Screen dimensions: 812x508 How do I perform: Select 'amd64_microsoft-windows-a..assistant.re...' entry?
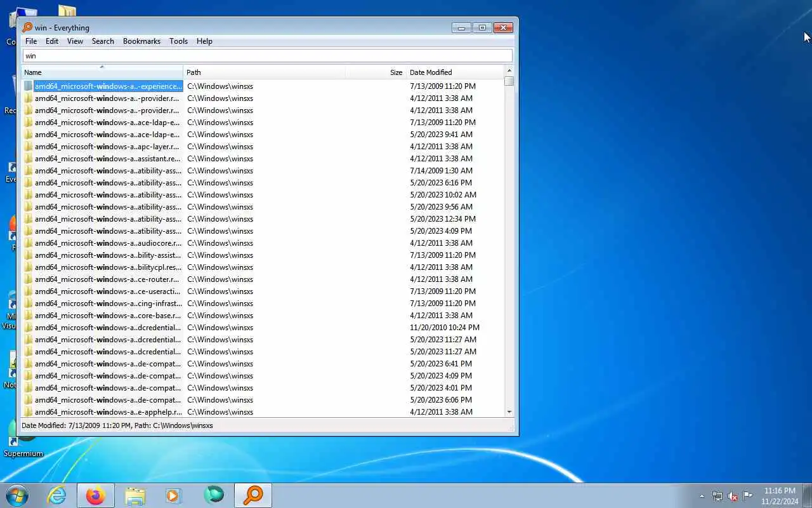(x=108, y=158)
